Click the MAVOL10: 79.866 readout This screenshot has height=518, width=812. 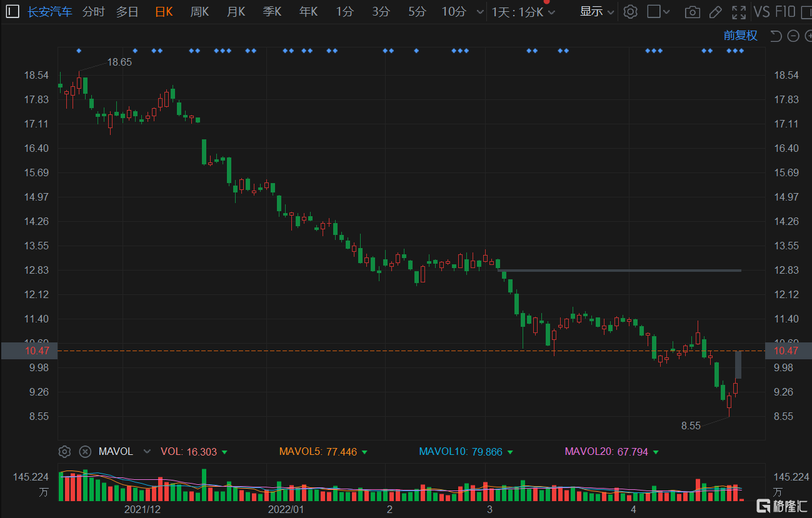pos(461,451)
